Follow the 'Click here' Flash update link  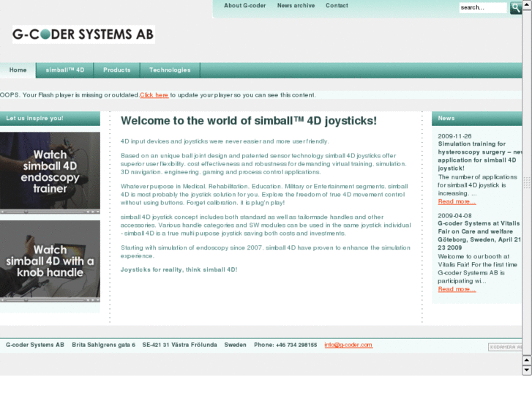tap(154, 95)
